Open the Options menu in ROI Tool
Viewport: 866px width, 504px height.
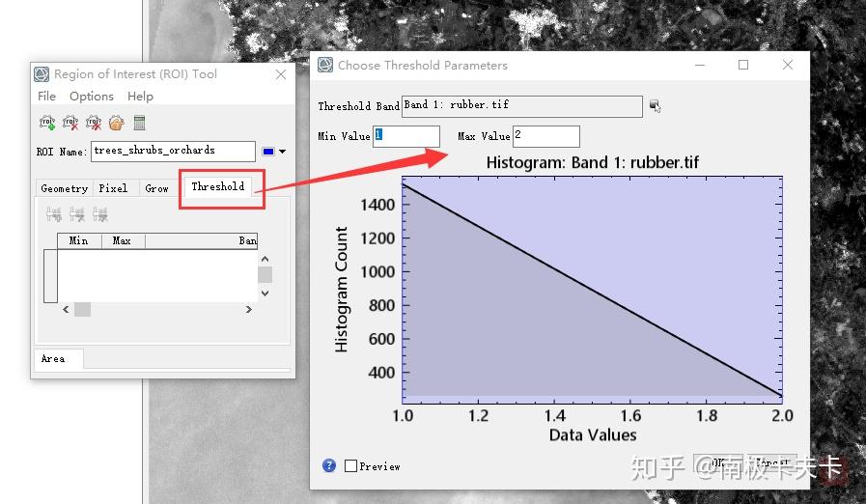[x=91, y=97]
